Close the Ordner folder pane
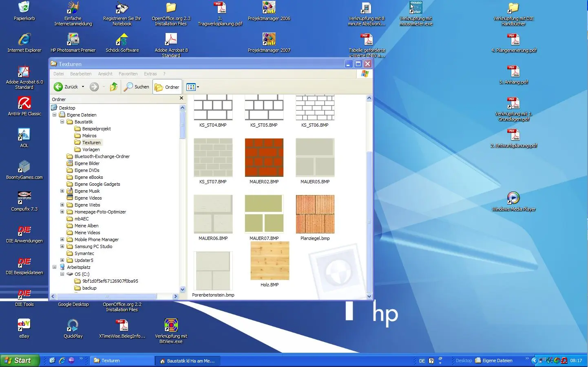 click(181, 98)
